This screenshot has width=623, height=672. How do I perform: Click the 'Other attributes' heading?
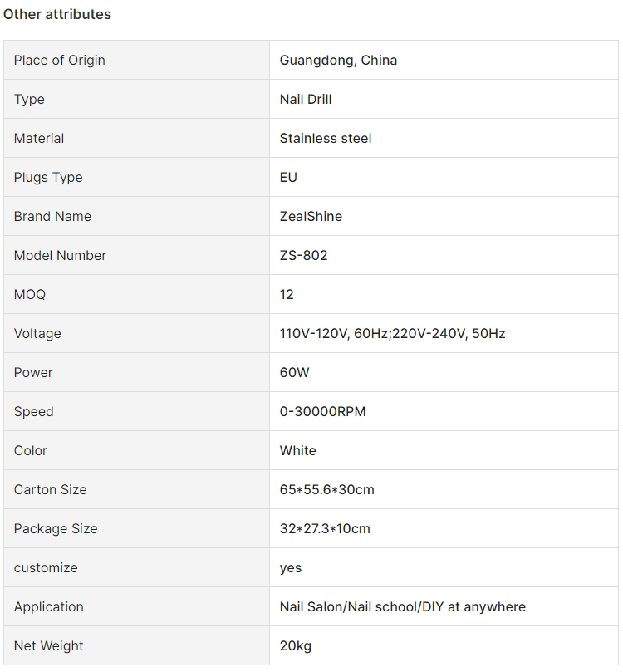[57, 14]
